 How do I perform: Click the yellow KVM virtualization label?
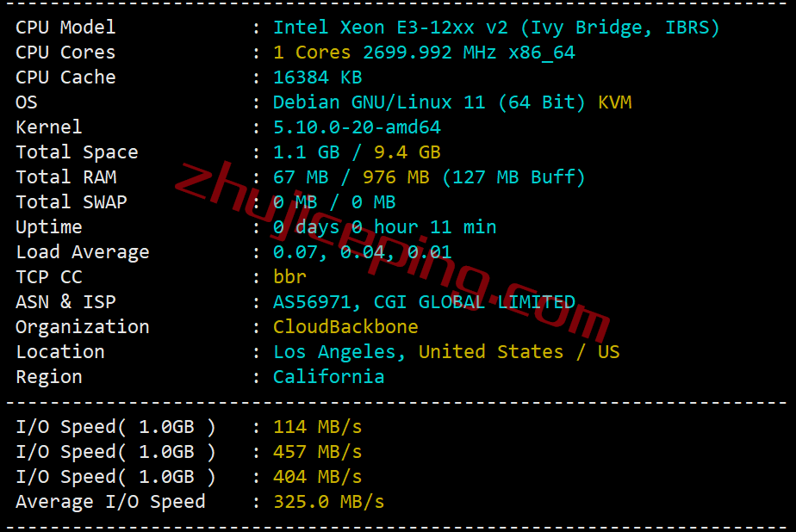(x=614, y=102)
